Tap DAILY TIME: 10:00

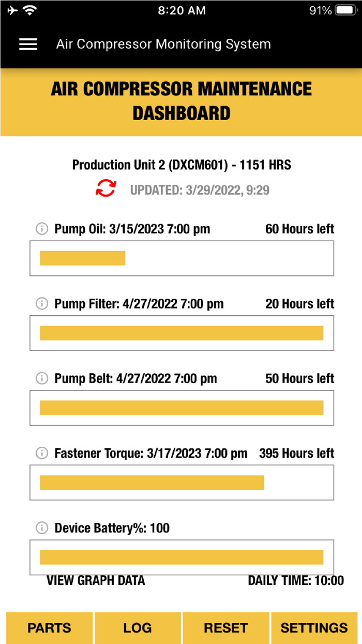coord(297,580)
